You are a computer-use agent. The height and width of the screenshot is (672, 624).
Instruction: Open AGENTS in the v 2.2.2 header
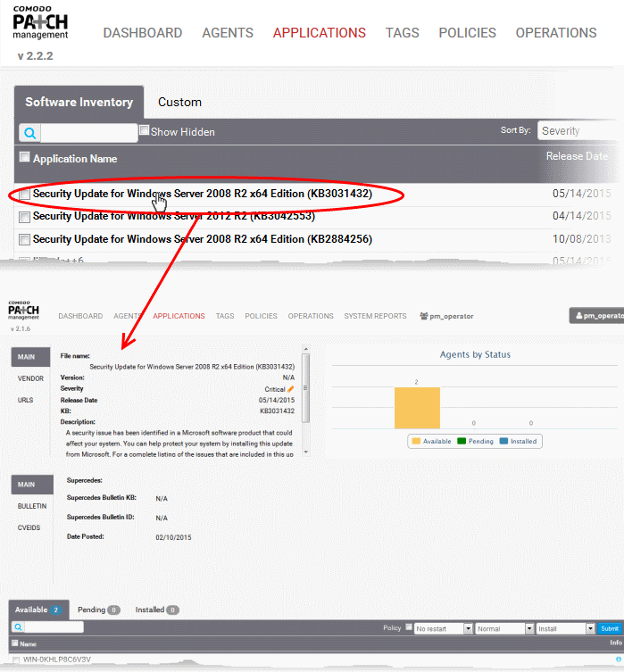click(x=228, y=33)
